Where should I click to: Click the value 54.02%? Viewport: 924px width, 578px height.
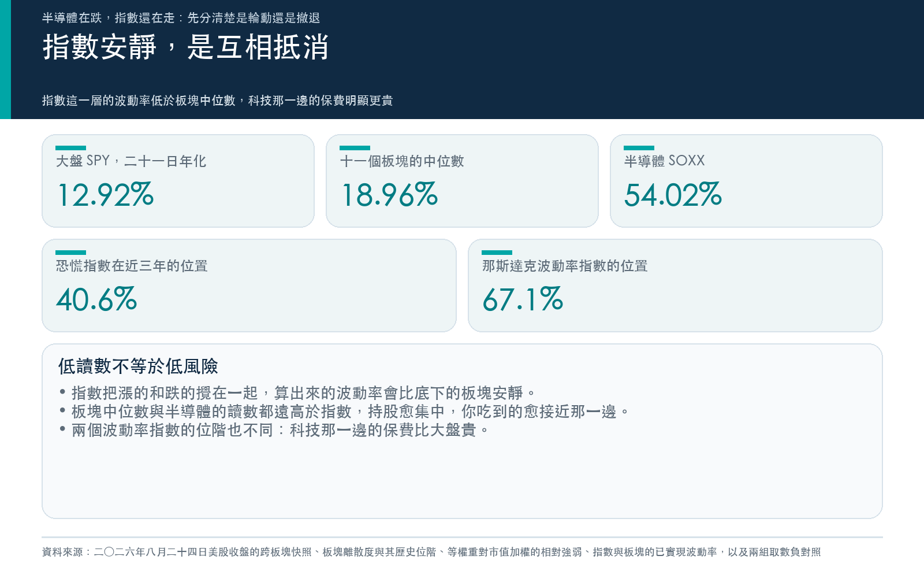point(673,194)
